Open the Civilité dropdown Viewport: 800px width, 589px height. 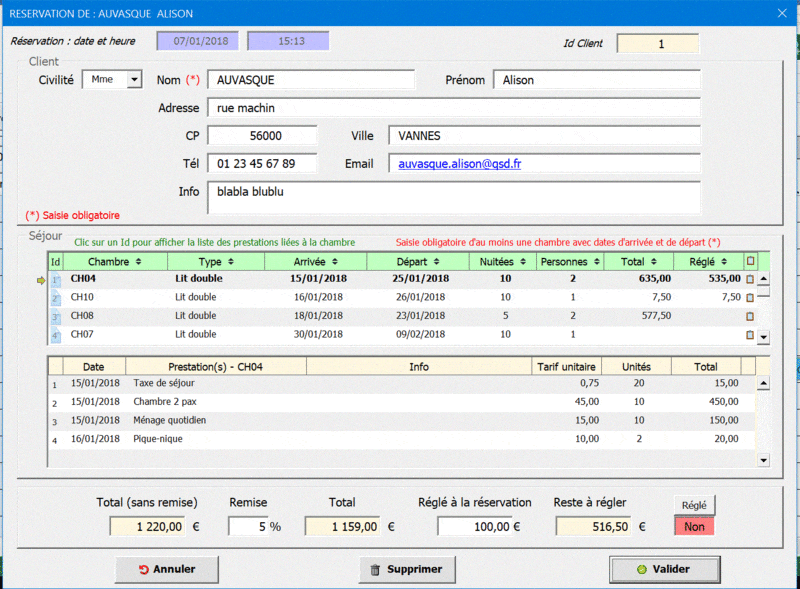pyautogui.click(x=134, y=80)
